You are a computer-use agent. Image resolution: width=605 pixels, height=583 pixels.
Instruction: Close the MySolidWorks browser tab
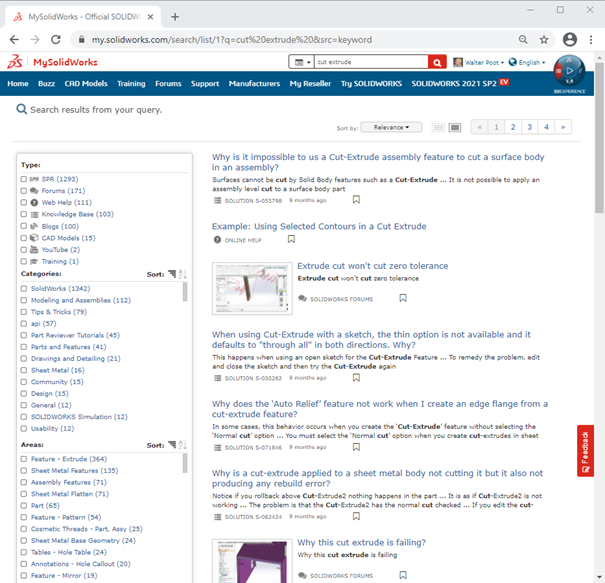[x=150, y=17]
